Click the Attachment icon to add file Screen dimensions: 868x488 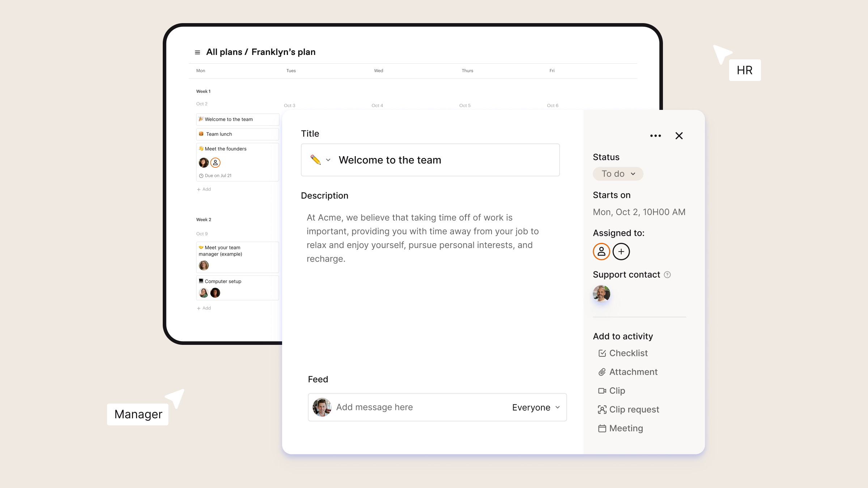pos(602,372)
